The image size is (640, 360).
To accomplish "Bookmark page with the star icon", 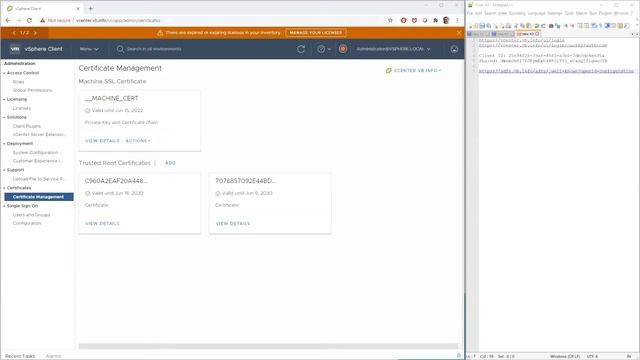I will (x=390, y=20).
